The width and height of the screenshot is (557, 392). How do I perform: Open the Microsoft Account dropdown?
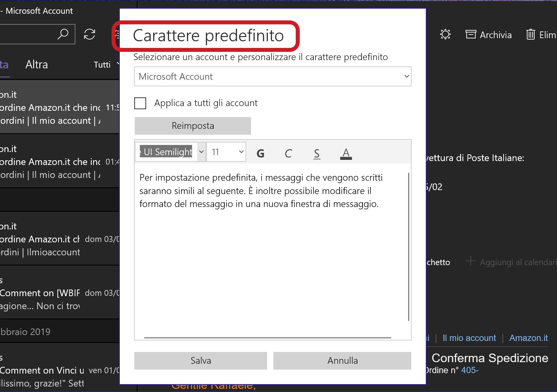click(273, 77)
